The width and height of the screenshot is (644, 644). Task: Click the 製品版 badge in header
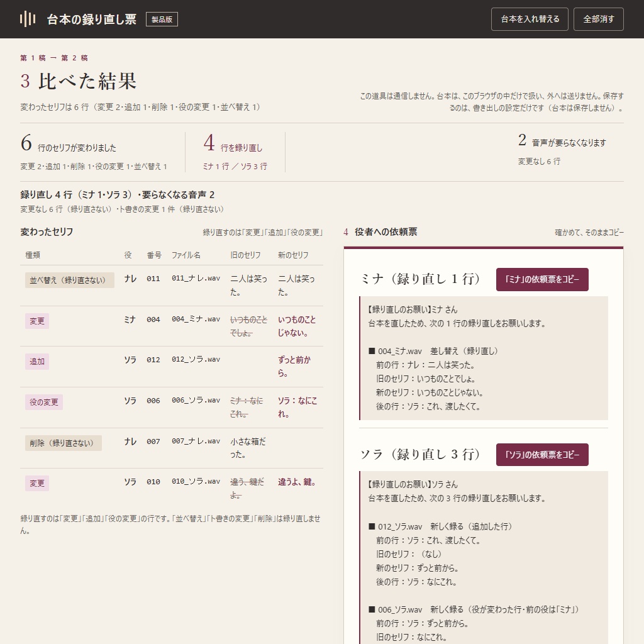coord(162,19)
